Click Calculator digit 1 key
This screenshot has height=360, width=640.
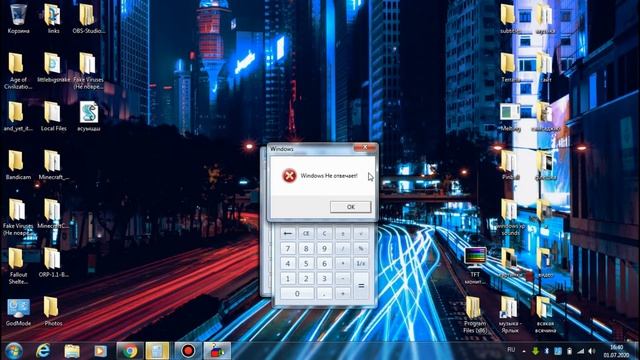point(288,279)
